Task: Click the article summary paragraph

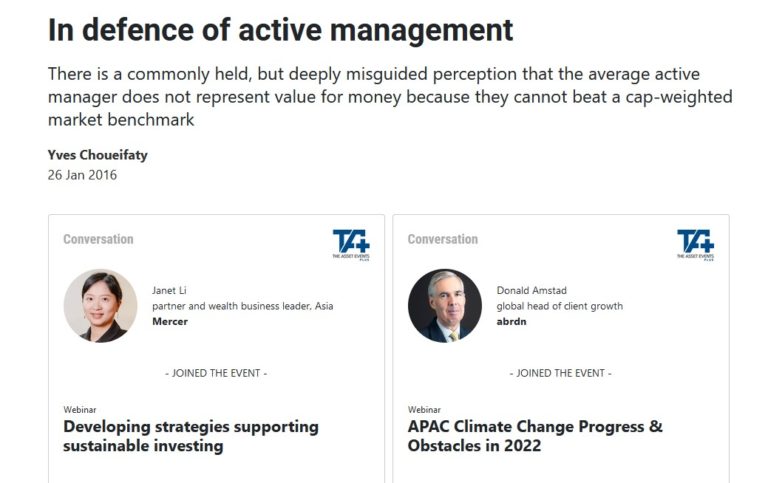Action: (390, 97)
